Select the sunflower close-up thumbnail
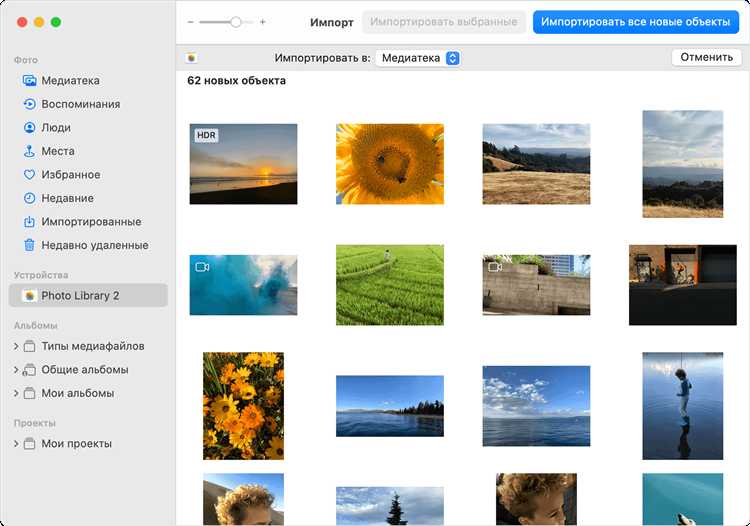The height and width of the screenshot is (526, 750). 390,164
